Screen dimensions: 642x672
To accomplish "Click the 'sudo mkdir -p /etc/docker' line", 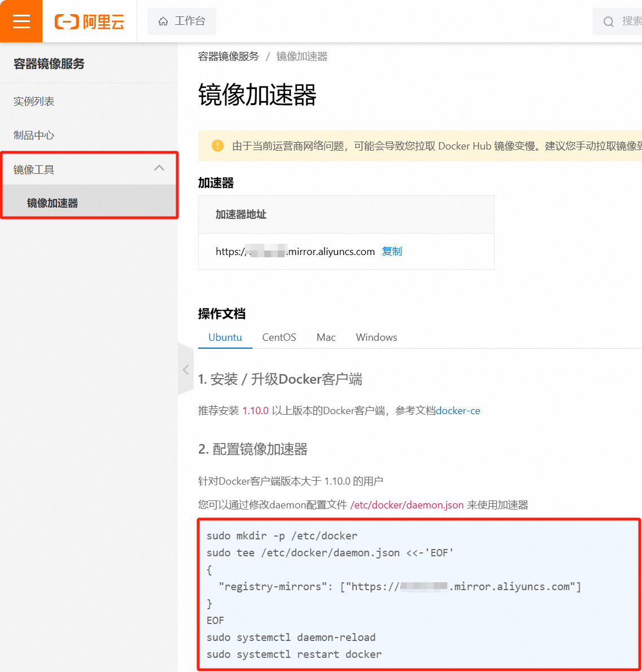I will coord(282,535).
